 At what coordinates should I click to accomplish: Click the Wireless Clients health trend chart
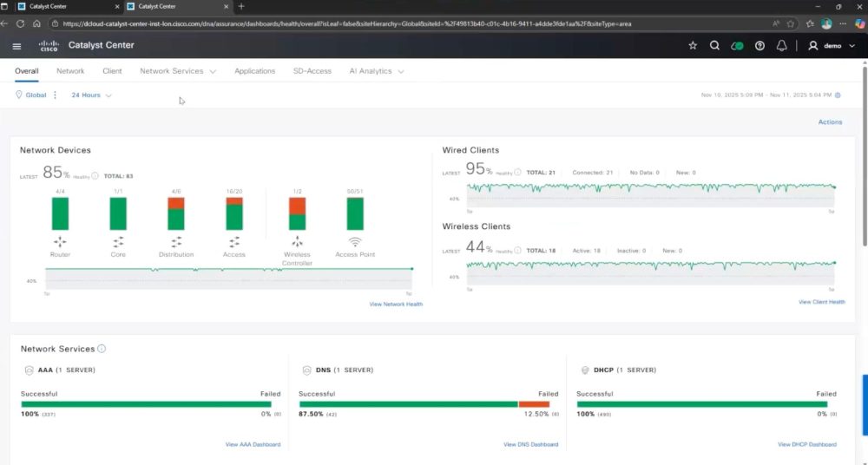pyautogui.click(x=650, y=272)
